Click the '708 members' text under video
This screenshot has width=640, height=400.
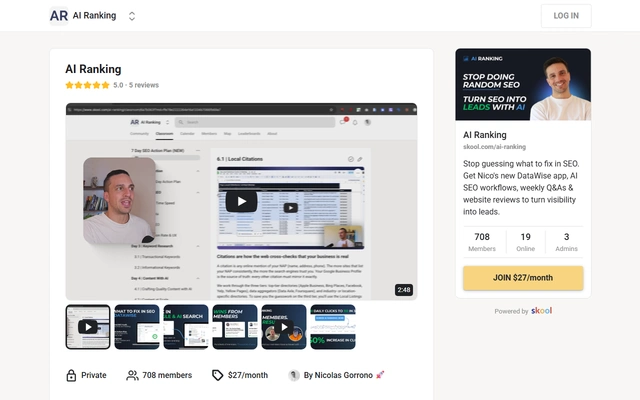(167, 376)
